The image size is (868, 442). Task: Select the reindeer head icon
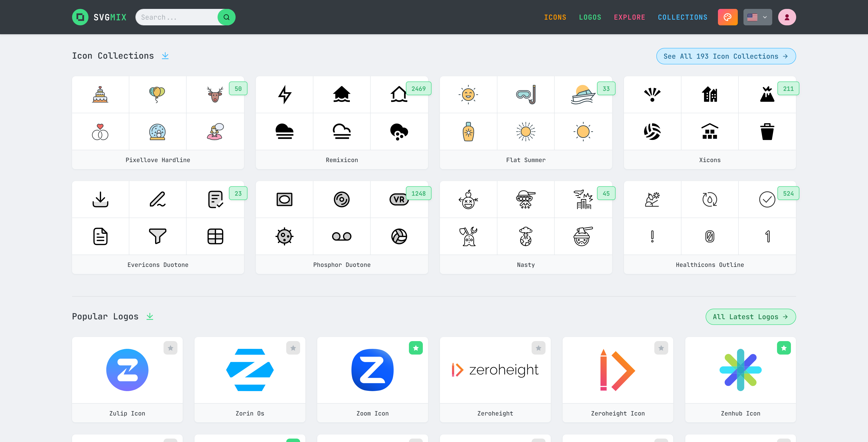point(215,95)
